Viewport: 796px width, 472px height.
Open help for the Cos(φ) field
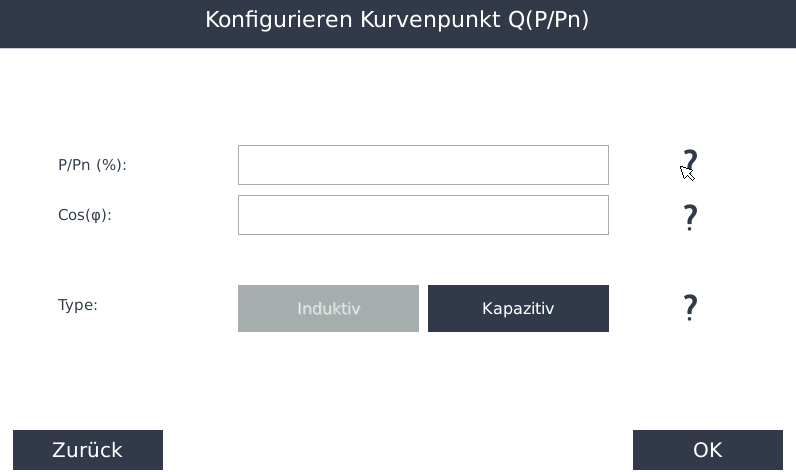[x=689, y=217]
